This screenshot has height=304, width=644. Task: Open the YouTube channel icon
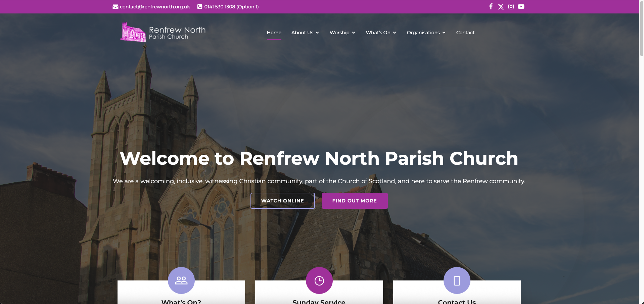[x=521, y=6]
